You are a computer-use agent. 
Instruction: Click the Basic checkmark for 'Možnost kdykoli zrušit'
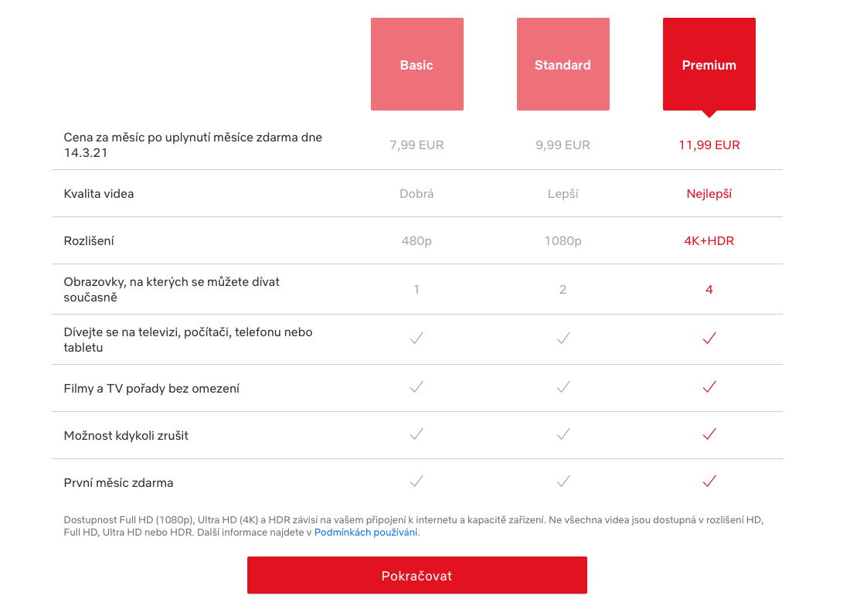416,434
